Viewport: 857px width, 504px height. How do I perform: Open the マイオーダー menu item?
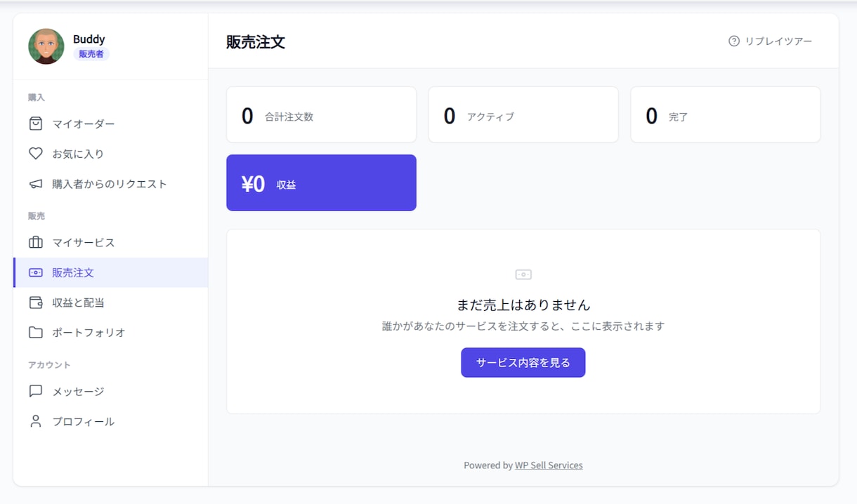point(110,124)
